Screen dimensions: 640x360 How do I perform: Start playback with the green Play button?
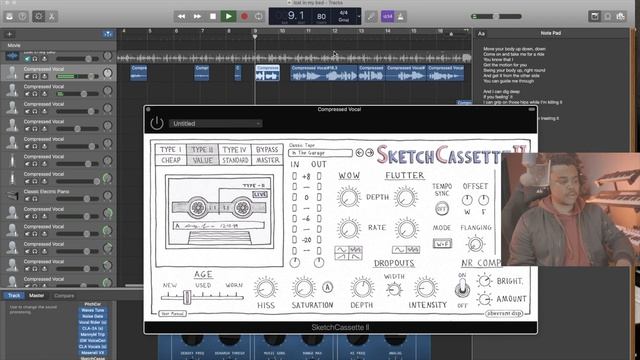229,16
